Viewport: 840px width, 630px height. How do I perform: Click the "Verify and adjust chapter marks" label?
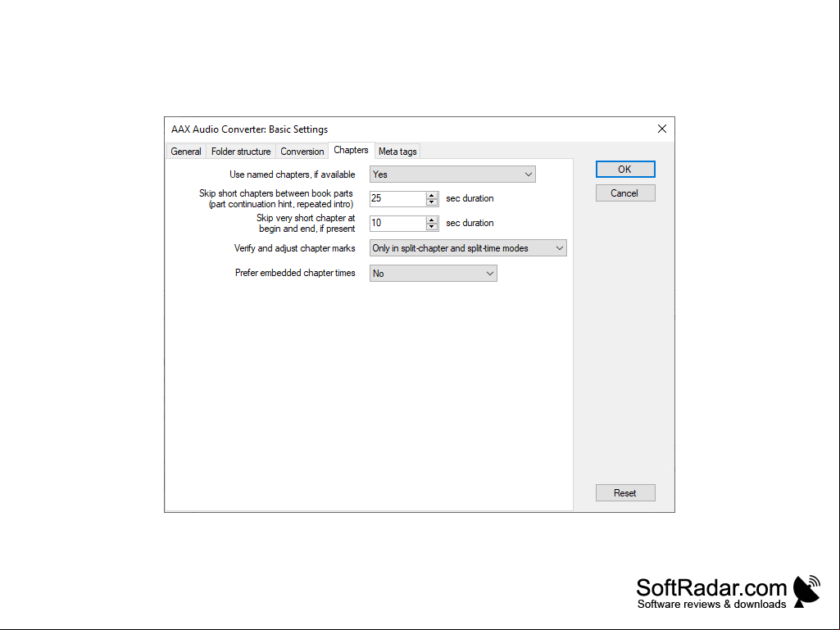tap(295, 248)
